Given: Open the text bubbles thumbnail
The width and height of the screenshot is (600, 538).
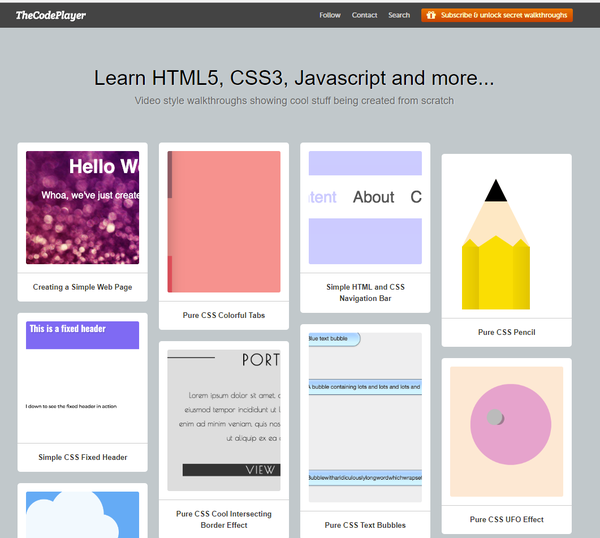Looking at the screenshot, I should tap(365, 417).
